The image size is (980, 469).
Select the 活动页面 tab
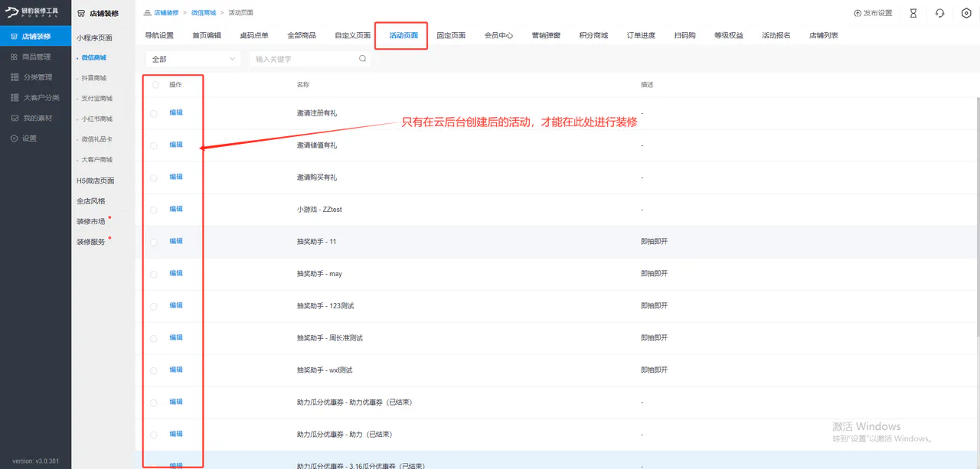(x=403, y=35)
